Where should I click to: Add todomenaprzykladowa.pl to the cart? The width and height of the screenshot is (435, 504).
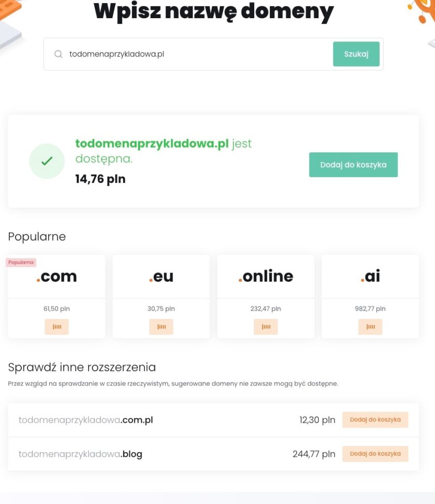coord(353,164)
